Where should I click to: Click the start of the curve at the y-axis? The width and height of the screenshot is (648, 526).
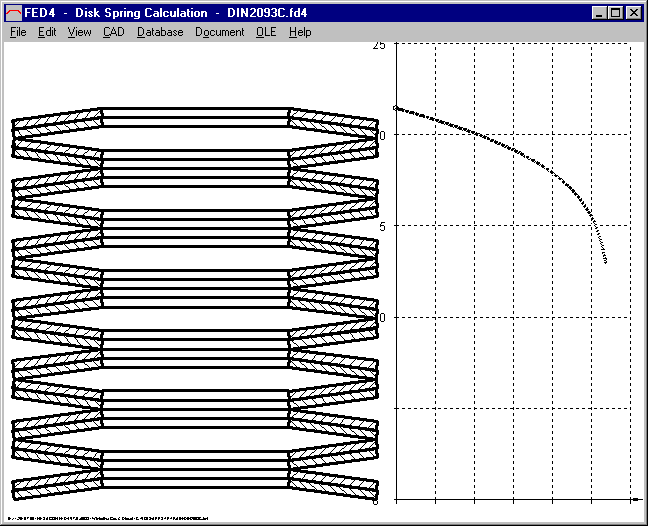point(396,107)
